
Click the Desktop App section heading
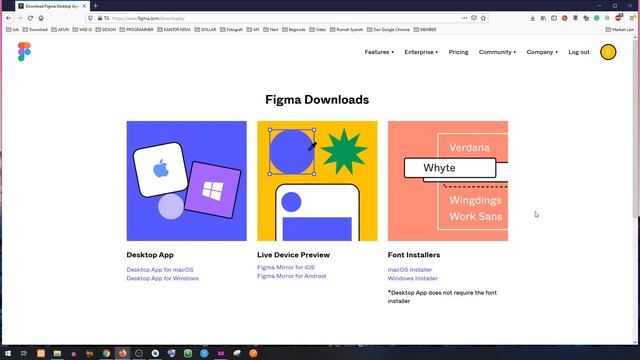click(x=150, y=255)
